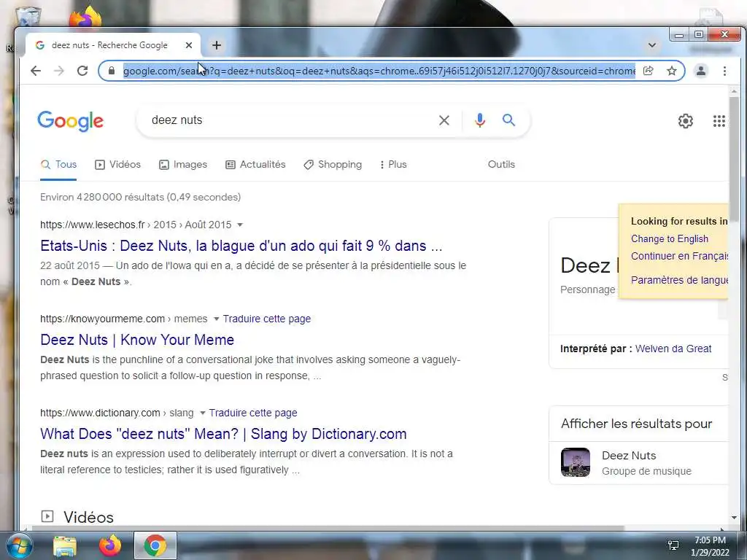Image resolution: width=747 pixels, height=560 pixels.
Task: Click the scrollbar down arrow
Action: (734, 518)
